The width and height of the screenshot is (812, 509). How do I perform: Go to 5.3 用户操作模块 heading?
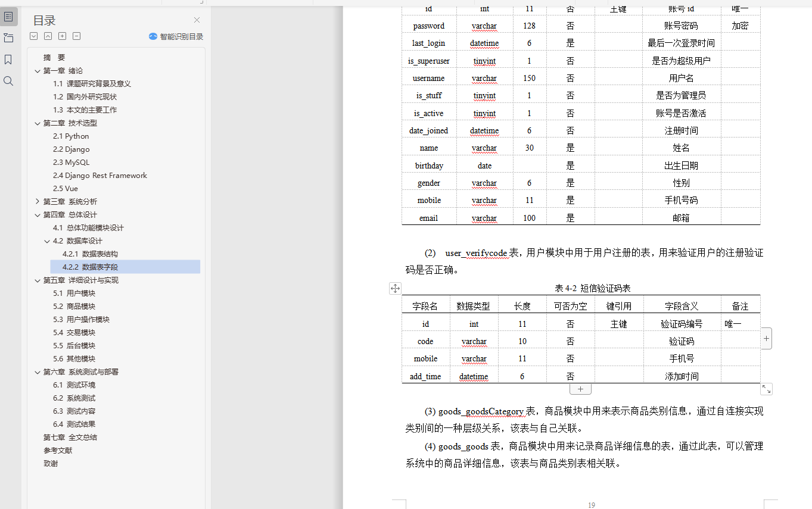(x=81, y=320)
